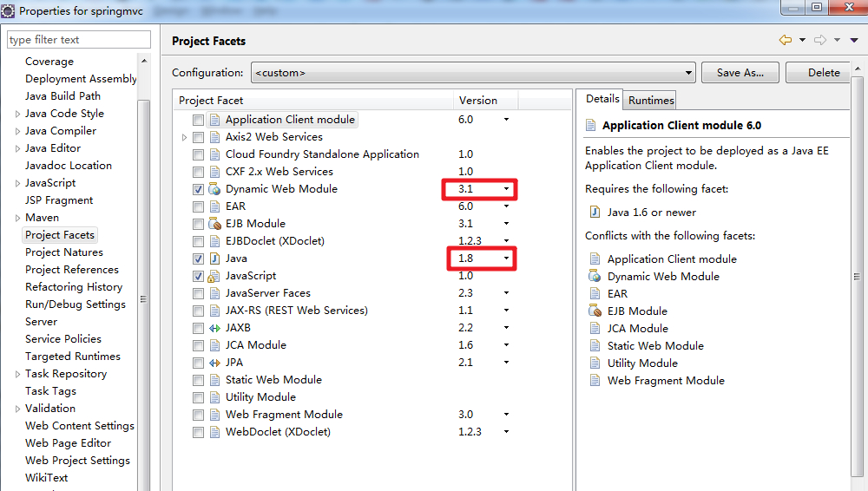This screenshot has height=491, width=868.
Task: Open the JPA version dropdown
Action: (x=506, y=363)
